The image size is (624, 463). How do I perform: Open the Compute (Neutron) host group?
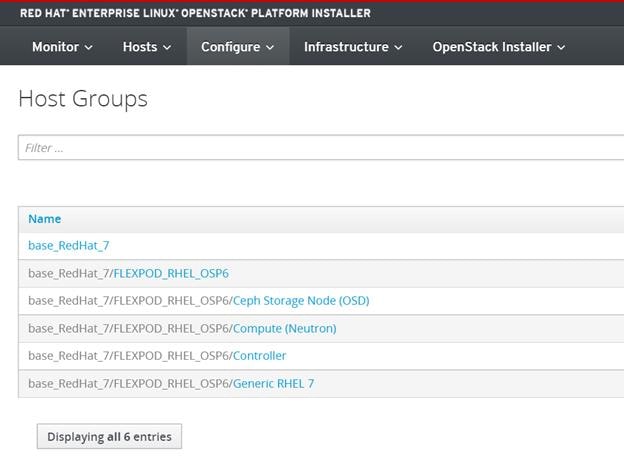point(285,328)
